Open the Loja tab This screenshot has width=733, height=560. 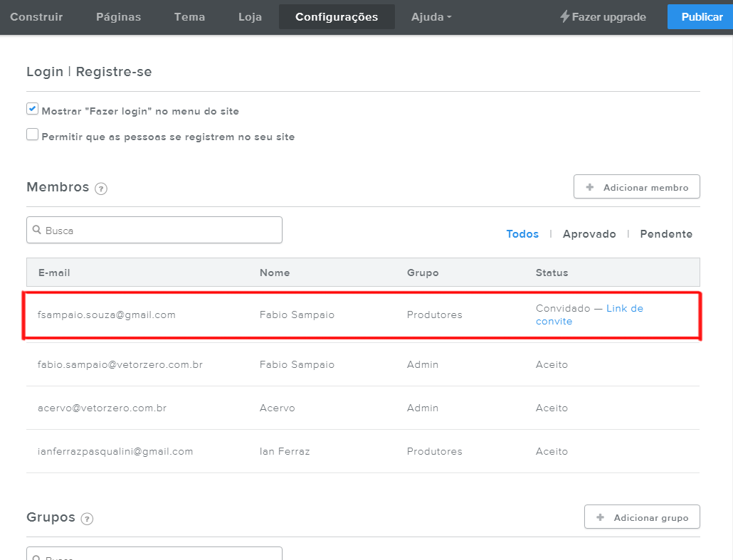(x=250, y=17)
